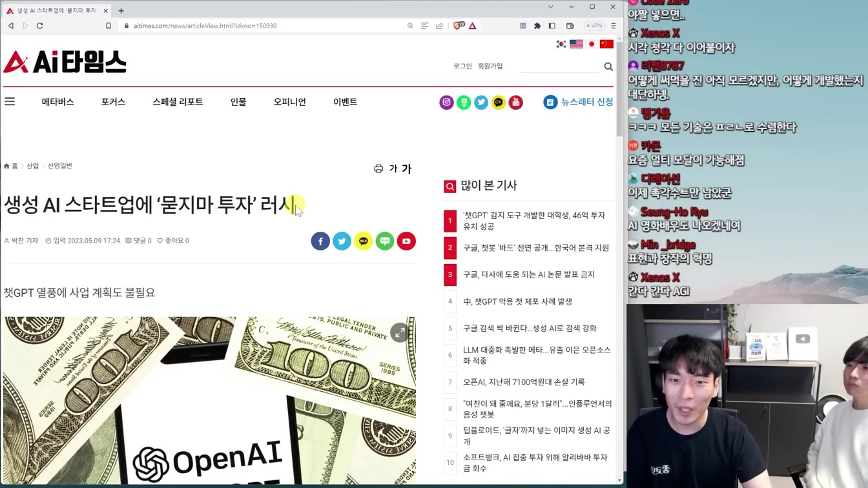Click the share page icon
The width and height of the screenshot is (868, 488).
coord(439,26)
